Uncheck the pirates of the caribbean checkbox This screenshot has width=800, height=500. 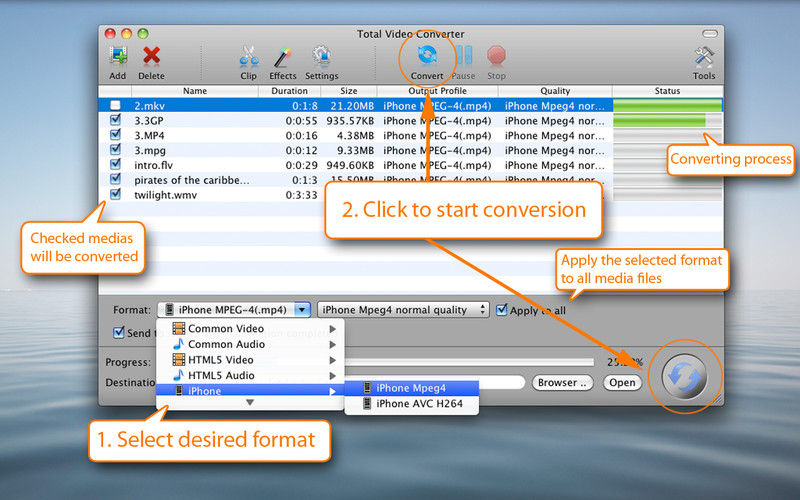pyautogui.click(x=115, y=179)
